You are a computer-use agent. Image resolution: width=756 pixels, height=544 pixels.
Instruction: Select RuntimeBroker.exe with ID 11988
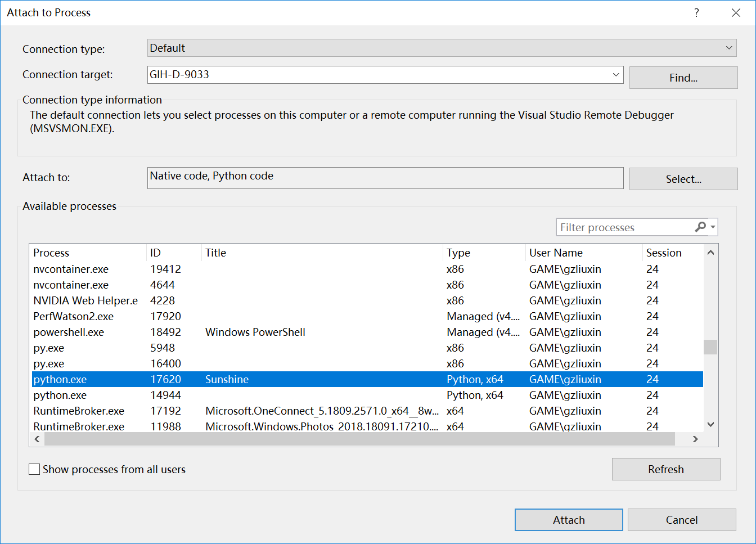tap(366, 426)
